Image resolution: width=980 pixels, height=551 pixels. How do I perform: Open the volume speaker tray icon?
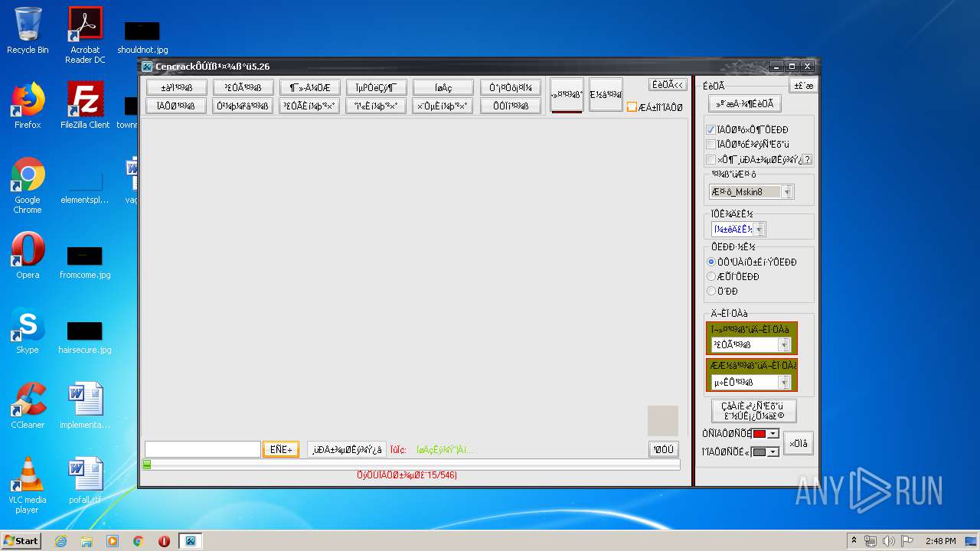pyautogui.click(x=888, y=541)
